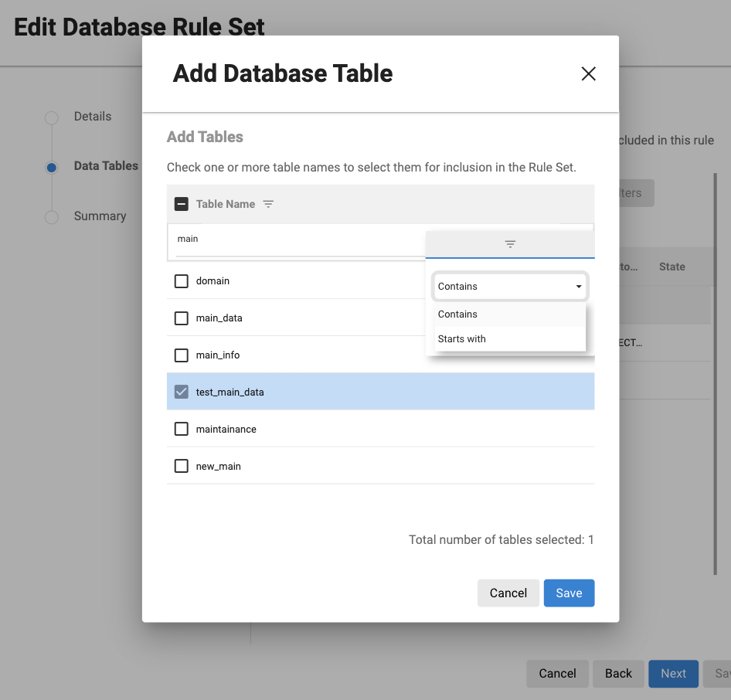Check the domain table checkbox

click(x=182, y=281)
